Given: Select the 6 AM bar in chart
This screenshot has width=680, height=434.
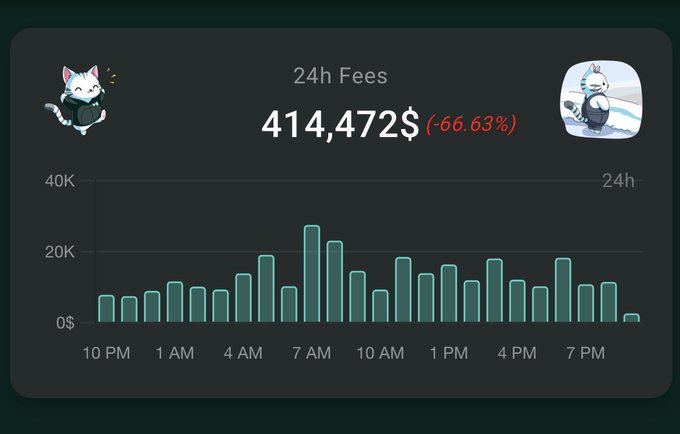Looking at the screenshot, I should [x=289, y=304].
